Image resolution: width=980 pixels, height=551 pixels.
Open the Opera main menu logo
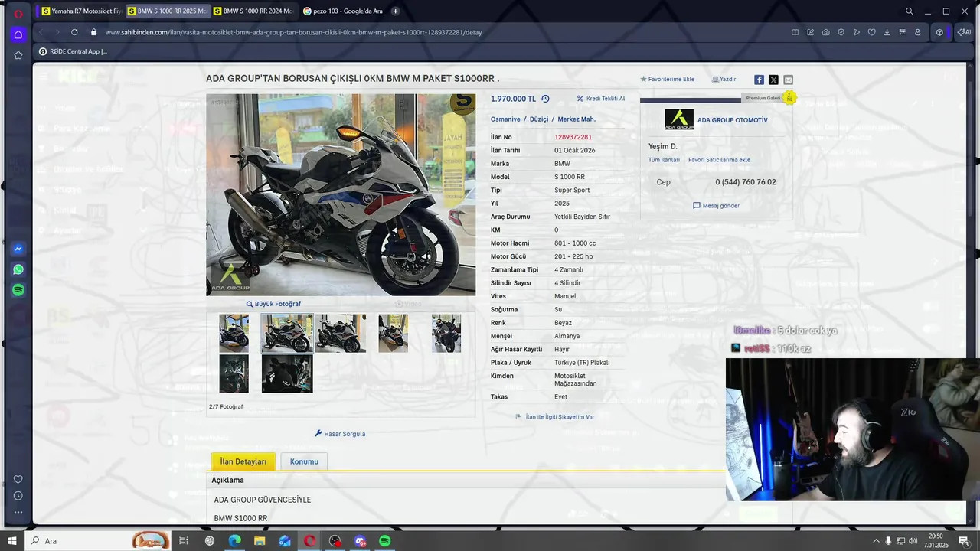coord(18,13)
